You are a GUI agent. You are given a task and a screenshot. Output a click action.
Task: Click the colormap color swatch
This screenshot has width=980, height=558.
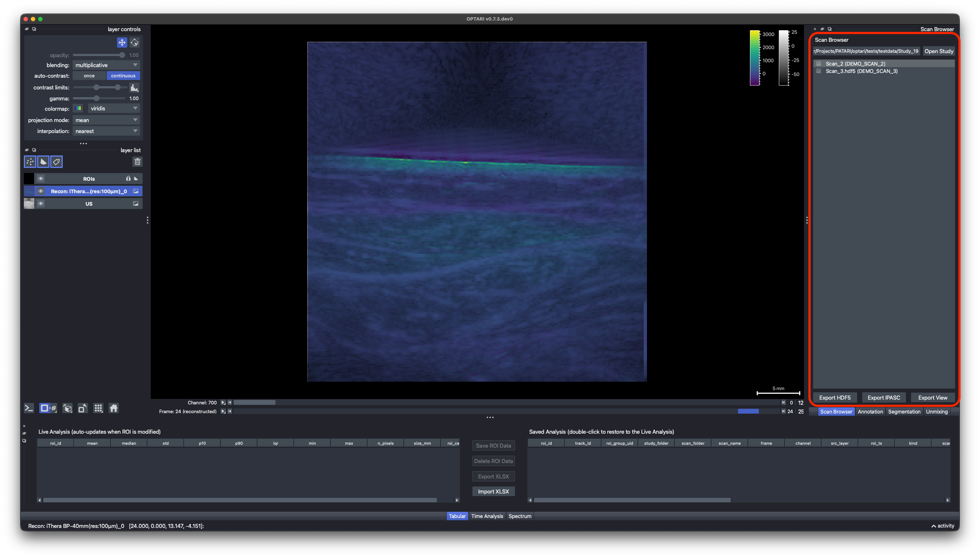tap(78, 109)
